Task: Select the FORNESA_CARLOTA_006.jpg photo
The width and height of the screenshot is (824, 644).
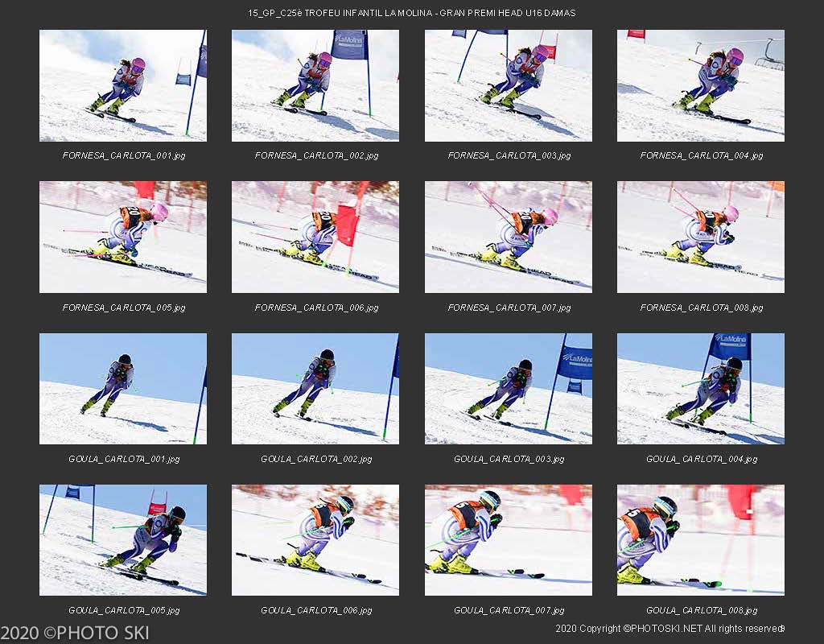Action: point(315,237)
